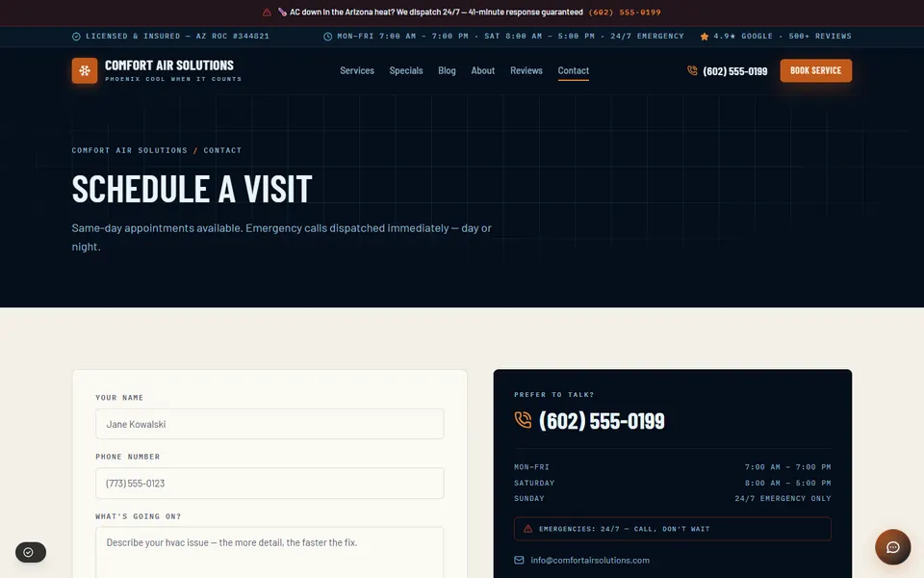Viewport: 924px width, 578px height.
Task: Click 'Phoenix Cool When It Counts' tagline
Action: (x=173, y=79)
